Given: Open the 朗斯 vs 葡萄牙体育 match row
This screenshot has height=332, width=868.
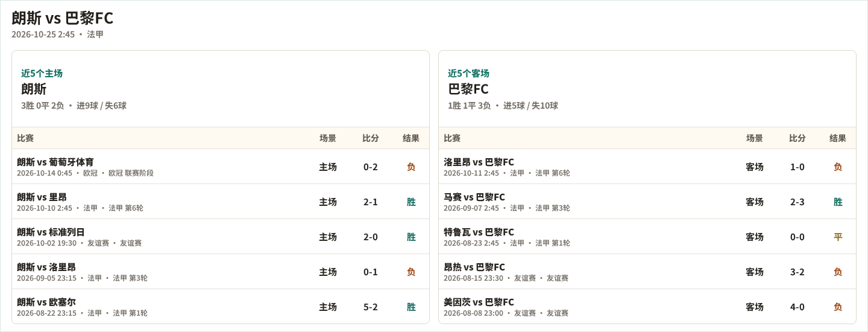Looking at the screenshot, I should (221, 167).
